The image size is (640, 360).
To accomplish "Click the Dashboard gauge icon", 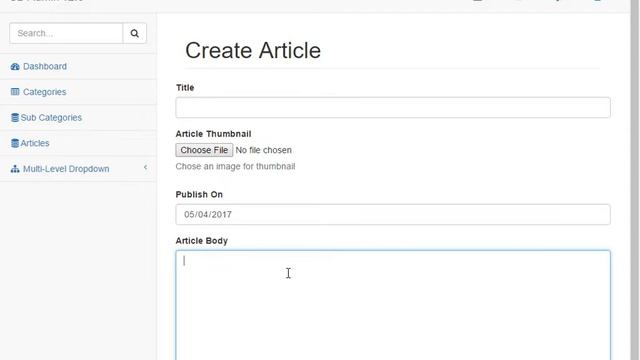I will (15, 67).
